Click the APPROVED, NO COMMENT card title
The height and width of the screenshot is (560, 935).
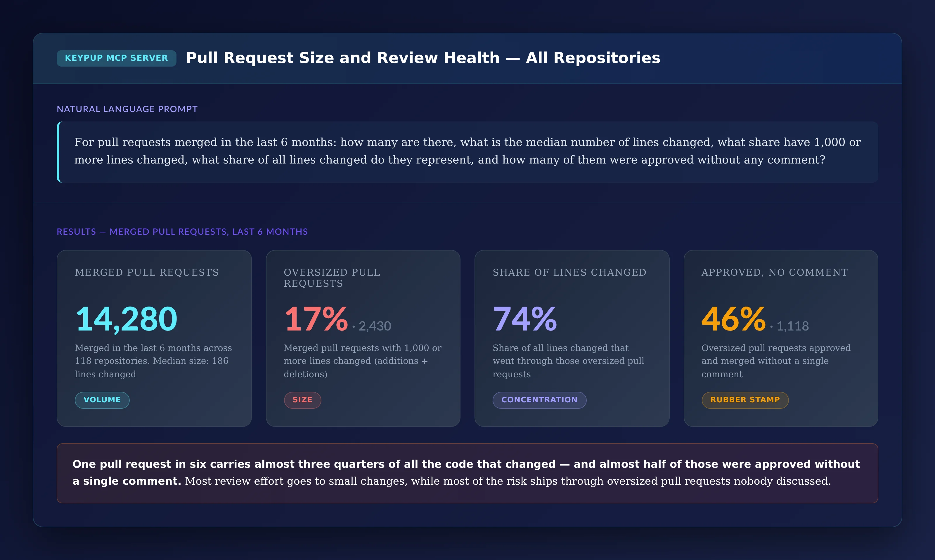pyautogui.click(x=775, y=272)
